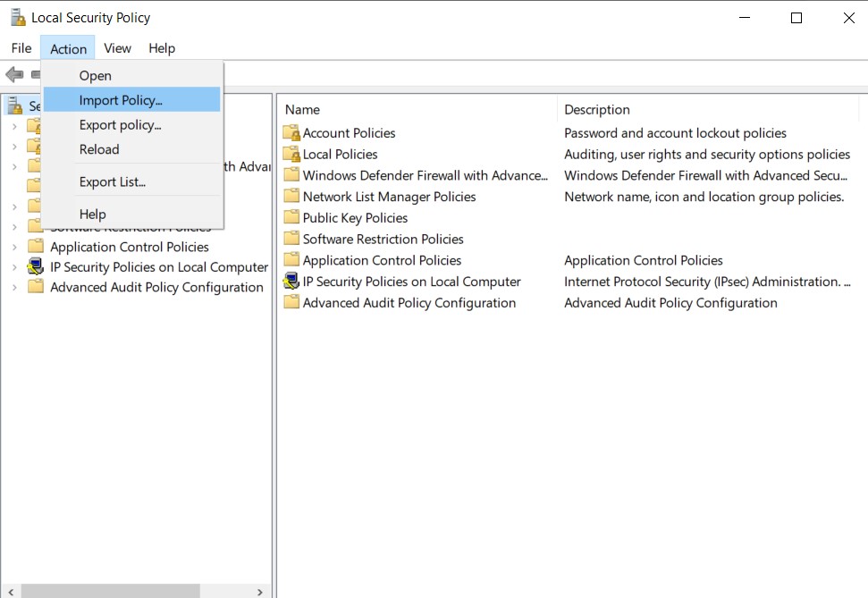Click 'Internet Protocol Security (IPsec) Administration' description
The width and height of the screenshot is (868, 598).
[707, 282]
